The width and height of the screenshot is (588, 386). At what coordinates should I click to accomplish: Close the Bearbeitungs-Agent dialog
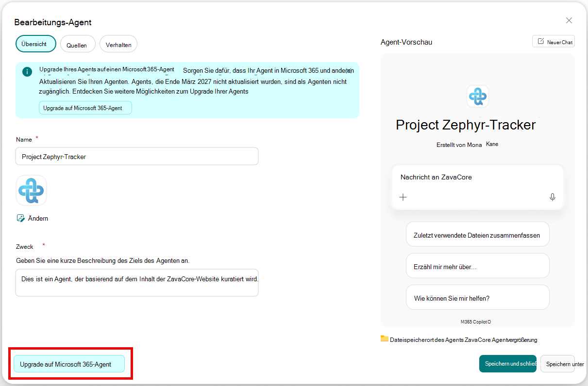pyautogui.click(x=569, y=20)
